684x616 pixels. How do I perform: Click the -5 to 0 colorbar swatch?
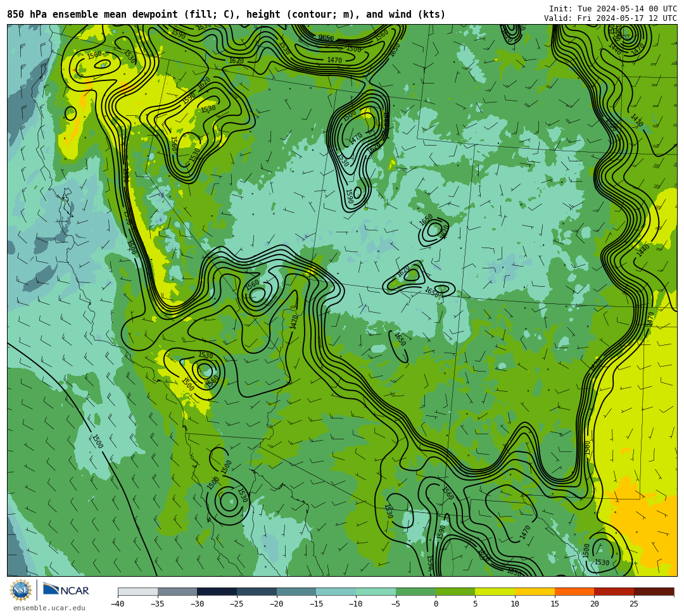point(415,591)
